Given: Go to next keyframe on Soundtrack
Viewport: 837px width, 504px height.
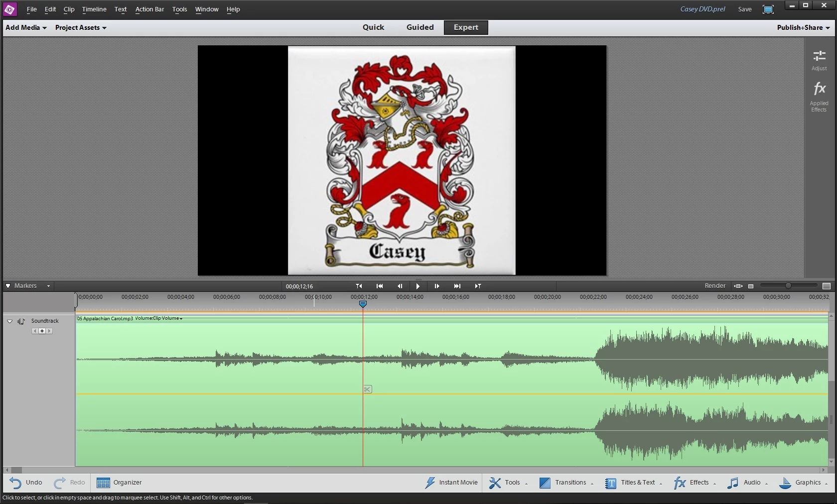Looking at the screenshot, I should [x=49, y=331].
